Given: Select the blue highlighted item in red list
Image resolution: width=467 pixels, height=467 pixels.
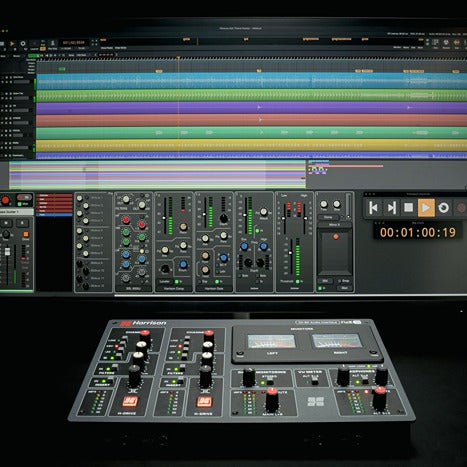Looking at the screenshot, I should pos(54,215).
